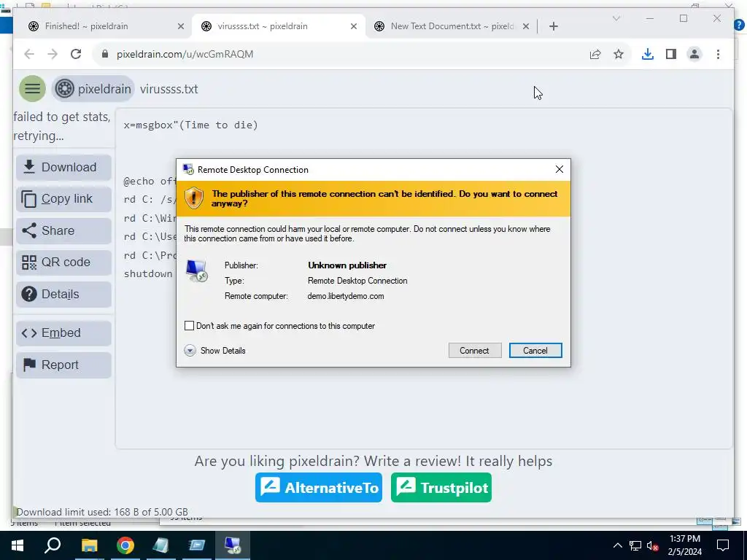Open network status tray icon
The image size is (747, 560).
635,545
